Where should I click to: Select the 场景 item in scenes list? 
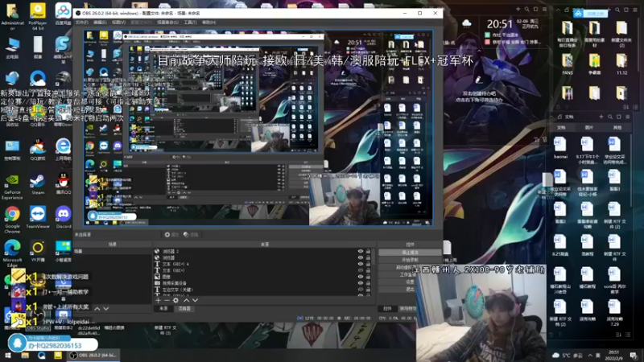click(112, 251)
